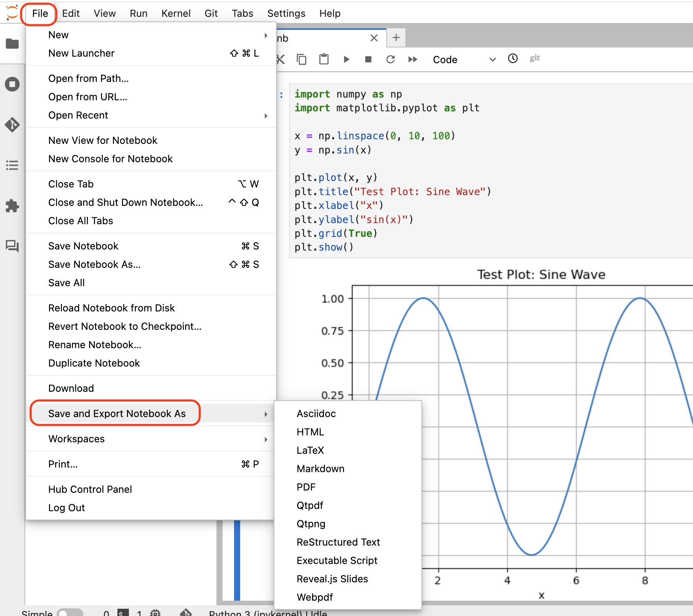This screenshot has width=693, height=616.
Task: Expand the New submenu
Action: [151, 35]
